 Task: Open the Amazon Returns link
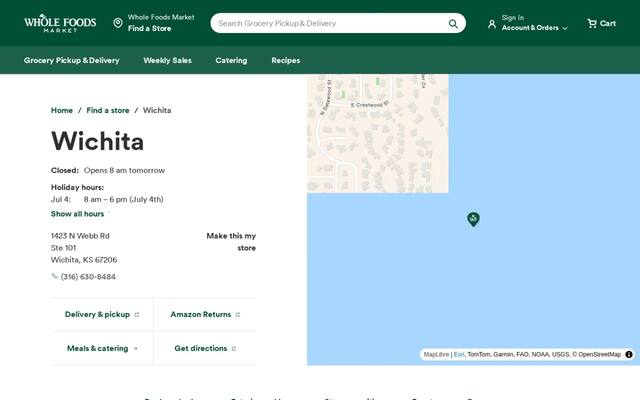pyautogui.click(x=205, y=314)
